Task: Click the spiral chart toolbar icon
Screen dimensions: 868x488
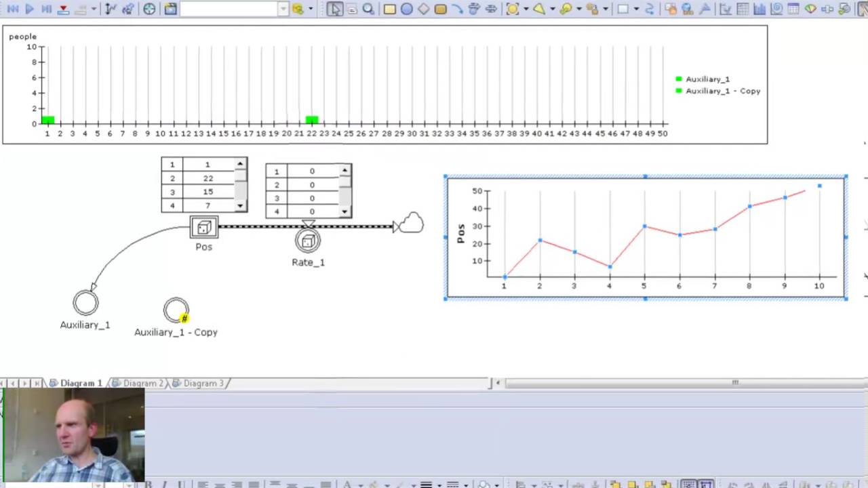Action: (776, 9)
